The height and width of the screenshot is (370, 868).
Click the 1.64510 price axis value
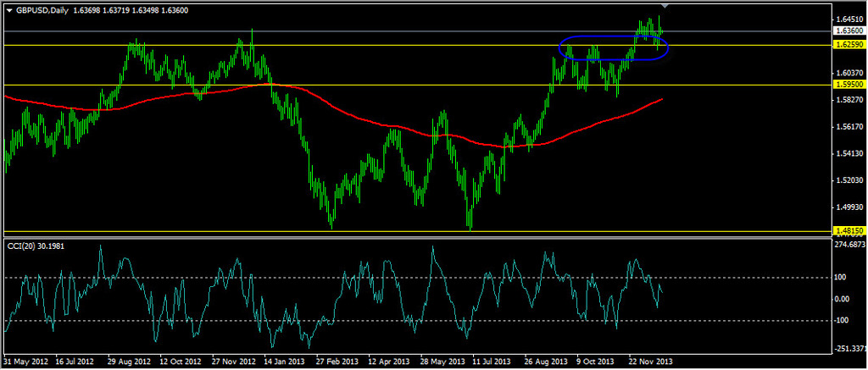pyautogui.click(x=851, y=19)
